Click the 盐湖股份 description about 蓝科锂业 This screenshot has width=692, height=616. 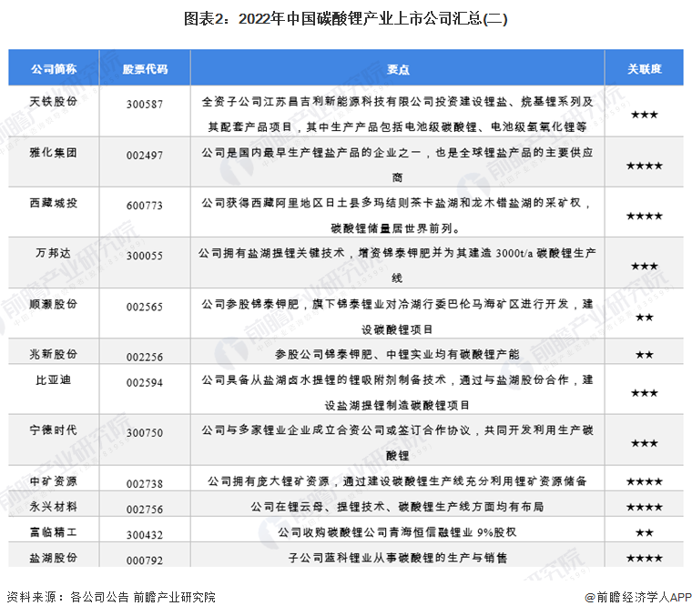tap(397, 558)
